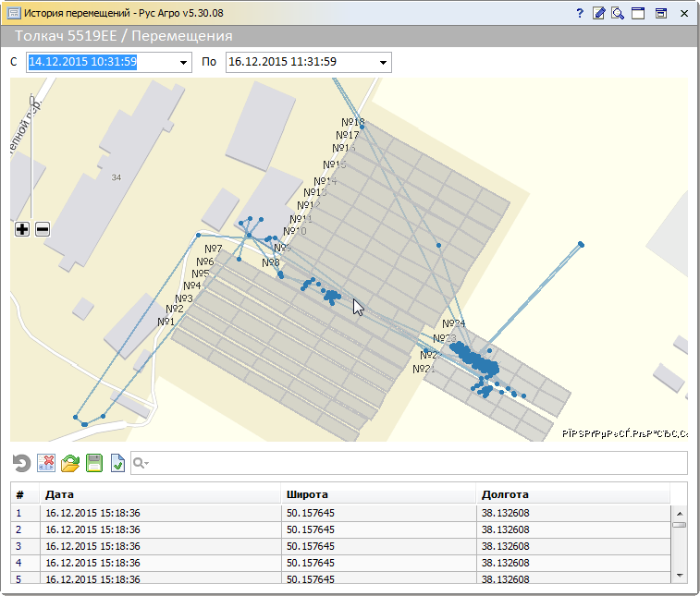Viewport: 700px width, 596px height.
Task: Click table scrollbar up arrow
Action: point(680,514)
